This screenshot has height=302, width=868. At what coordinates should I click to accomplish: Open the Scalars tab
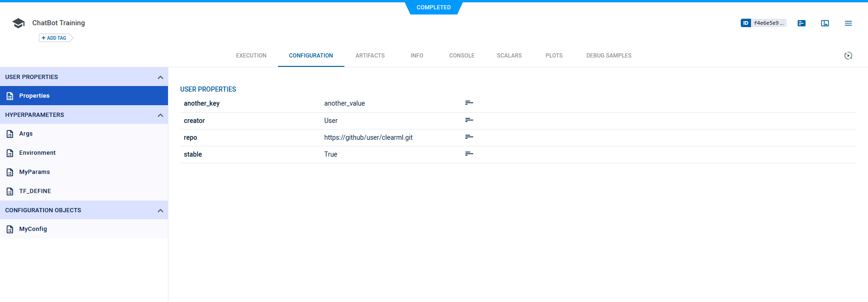tap(509, 56)
